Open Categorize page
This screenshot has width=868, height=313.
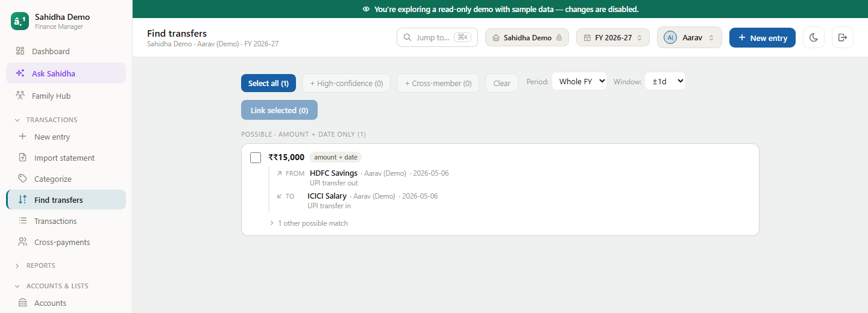point(66,179)
